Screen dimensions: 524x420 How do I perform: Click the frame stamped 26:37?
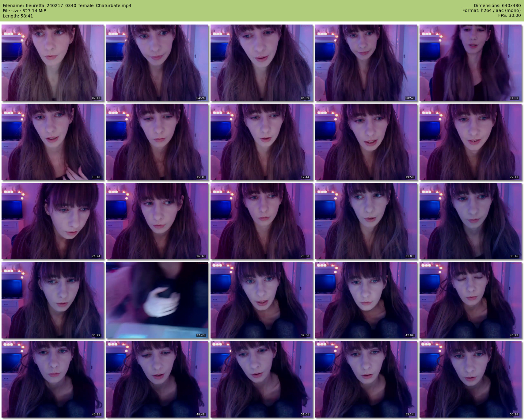pyautogui.click(x=157, y=221)
